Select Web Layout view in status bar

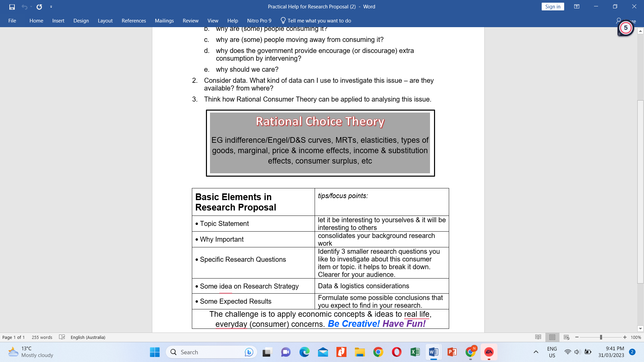click(x=567, y=337)
